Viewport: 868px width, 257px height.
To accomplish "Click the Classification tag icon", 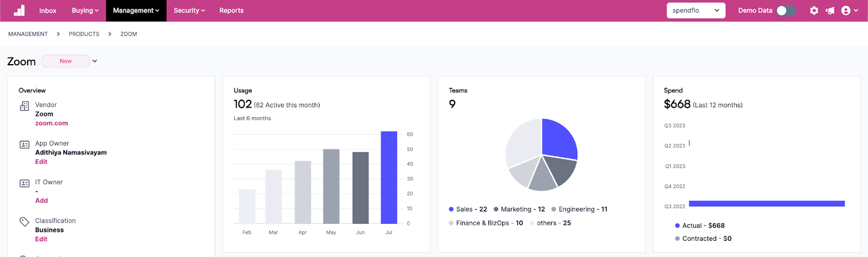I will pyautogui.click(x=24, y=222).
